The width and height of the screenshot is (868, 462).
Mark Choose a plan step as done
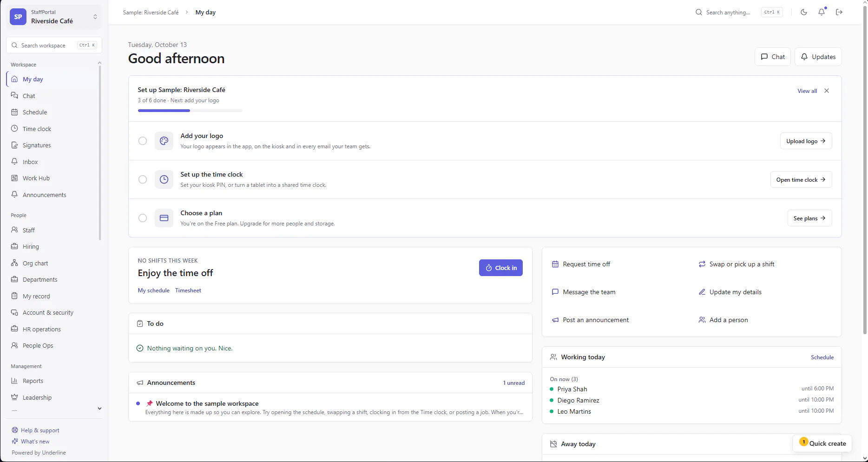click(x=143, y=218)
